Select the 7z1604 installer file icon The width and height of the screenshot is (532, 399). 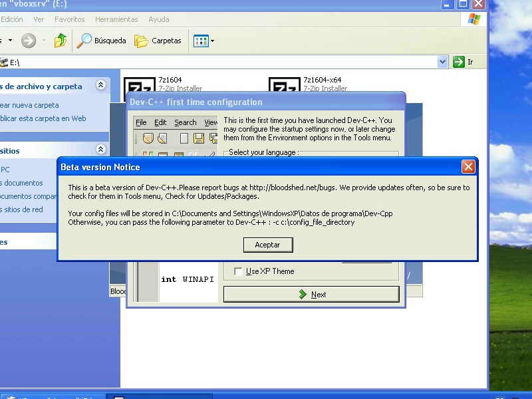[140, 85]
